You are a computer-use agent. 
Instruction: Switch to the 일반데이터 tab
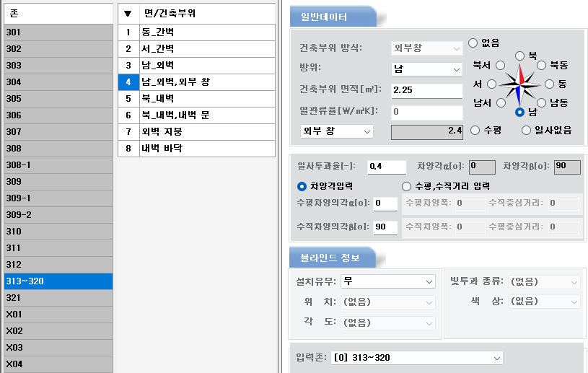coord(330,15)
